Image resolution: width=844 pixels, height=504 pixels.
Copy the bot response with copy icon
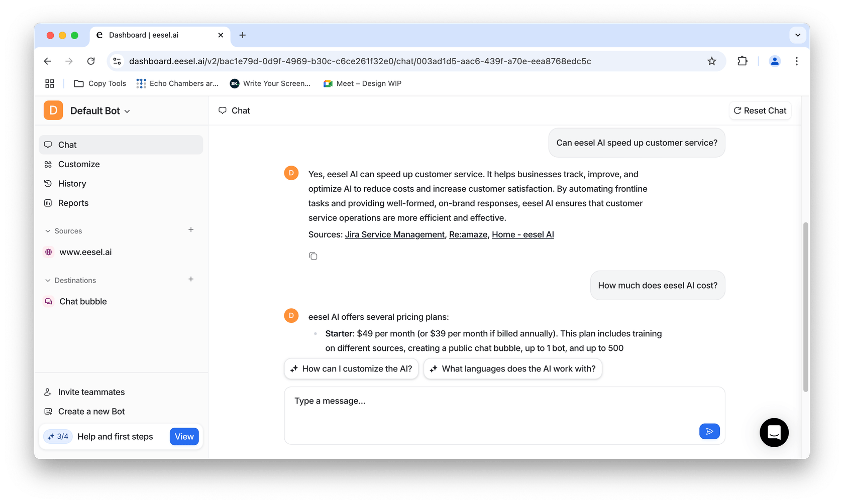[x=313, y=256]
